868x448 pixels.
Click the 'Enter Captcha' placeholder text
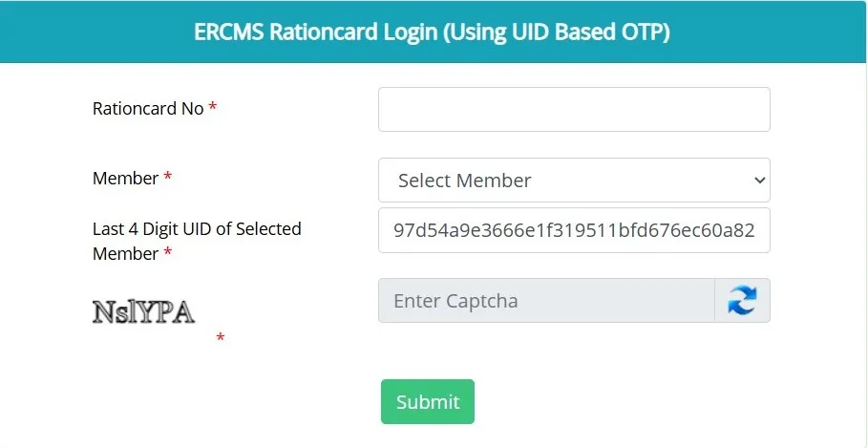pos(455,301)
